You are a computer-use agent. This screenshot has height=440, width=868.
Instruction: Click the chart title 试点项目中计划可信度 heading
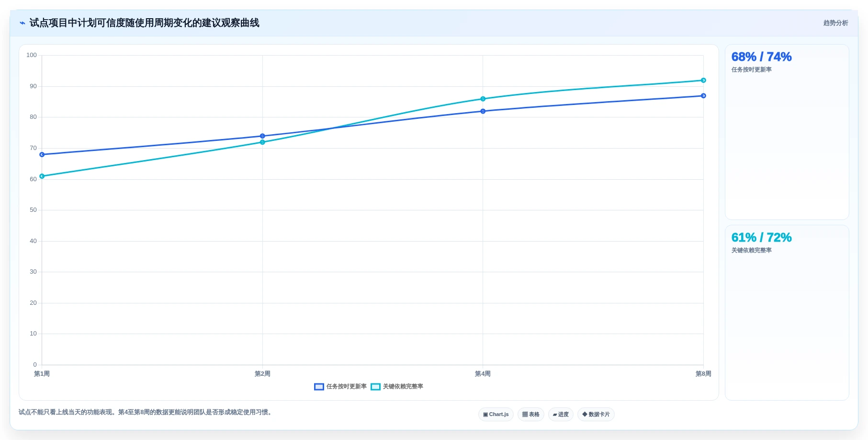tap(144, 23)
